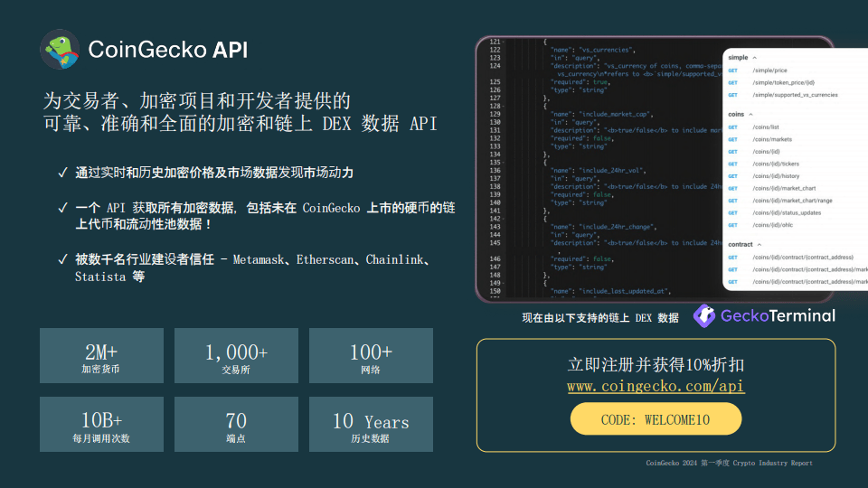This screenshot has width=868, height=488.
Task: Collapse the coins section chevron
Action: pyautogui.click(x=750, y=115)
